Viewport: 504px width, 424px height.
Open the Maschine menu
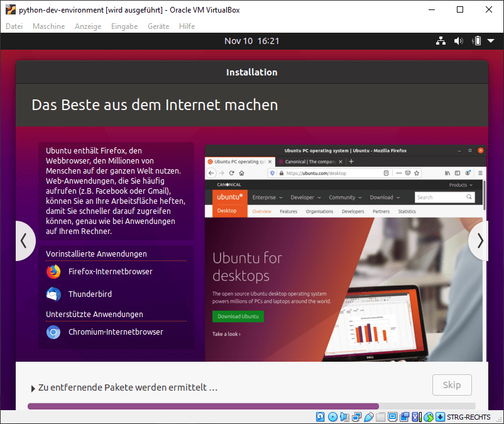[48, 26]
